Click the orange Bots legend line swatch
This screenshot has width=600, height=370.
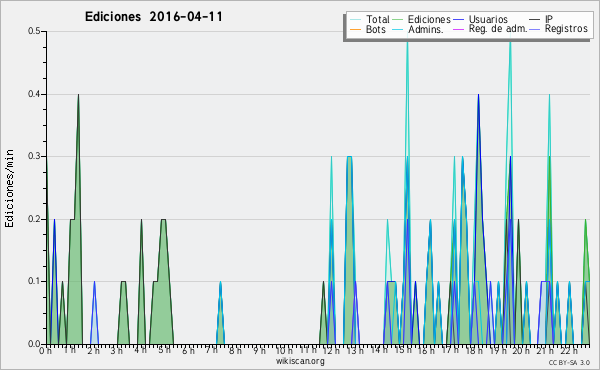click(355, 29)
